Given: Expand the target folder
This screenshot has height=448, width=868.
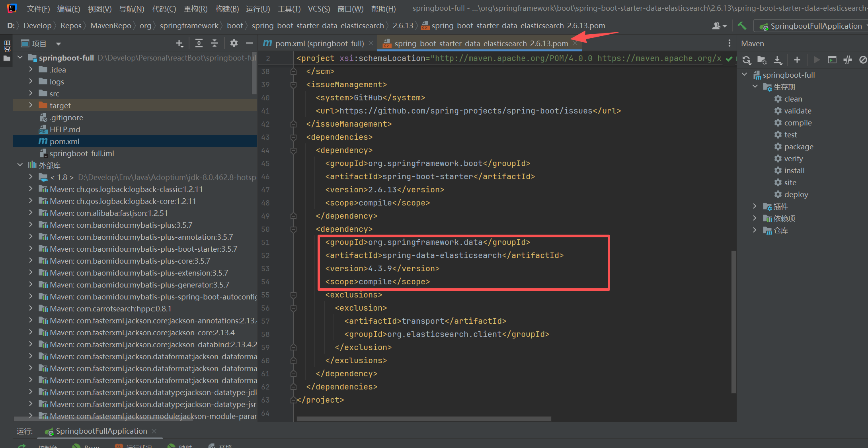Looking at the screenshot, I should point(31,105).
